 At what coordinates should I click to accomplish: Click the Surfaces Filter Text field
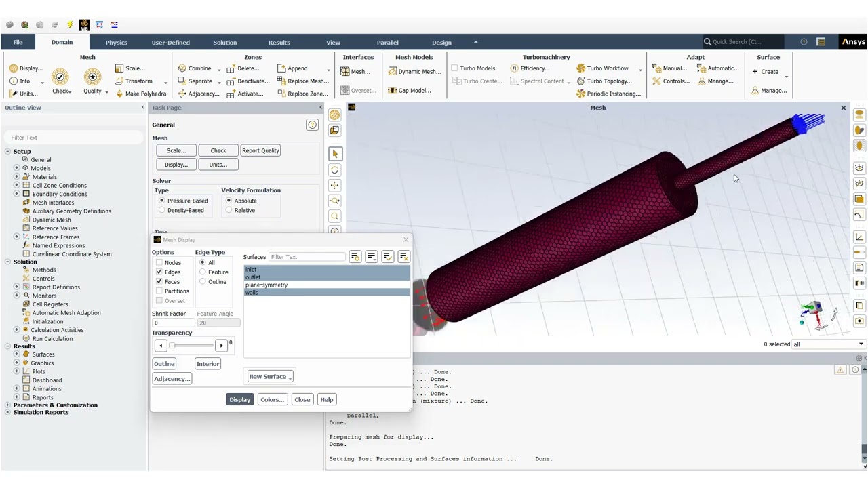[x=307, y=257]
